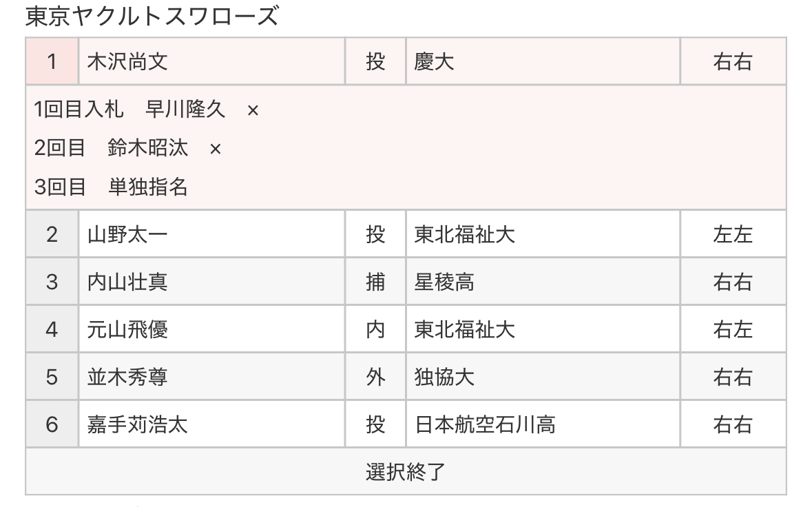The image size is (812, 507).
Task: Click player name 木沢尚文
Action: coord(127,61)
